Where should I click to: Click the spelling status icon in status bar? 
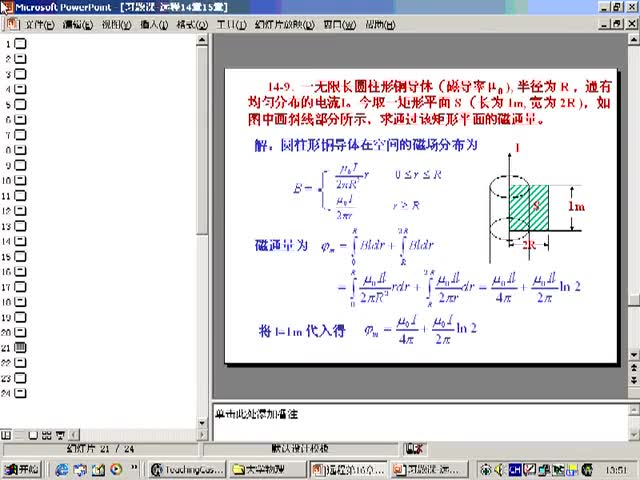pyautogui.click(x=415, y=449)
